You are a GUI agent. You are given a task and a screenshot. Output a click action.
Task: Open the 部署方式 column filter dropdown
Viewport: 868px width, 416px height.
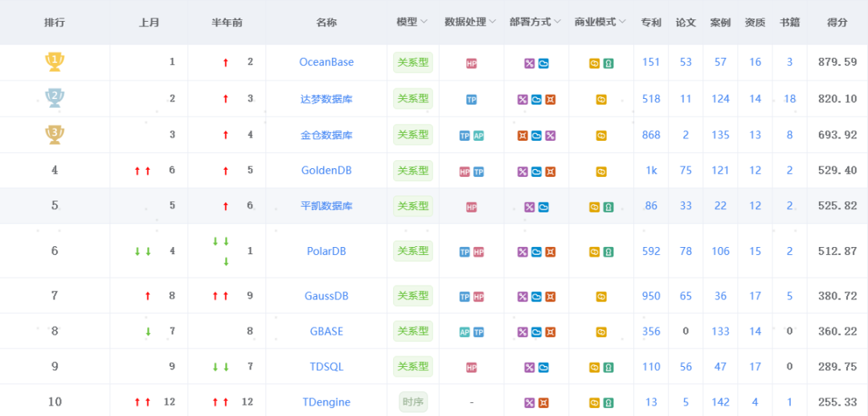[558, 23]
